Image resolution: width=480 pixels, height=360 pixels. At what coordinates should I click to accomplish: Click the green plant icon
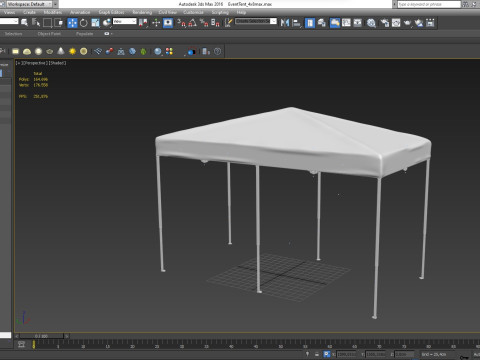coord(144,51)
